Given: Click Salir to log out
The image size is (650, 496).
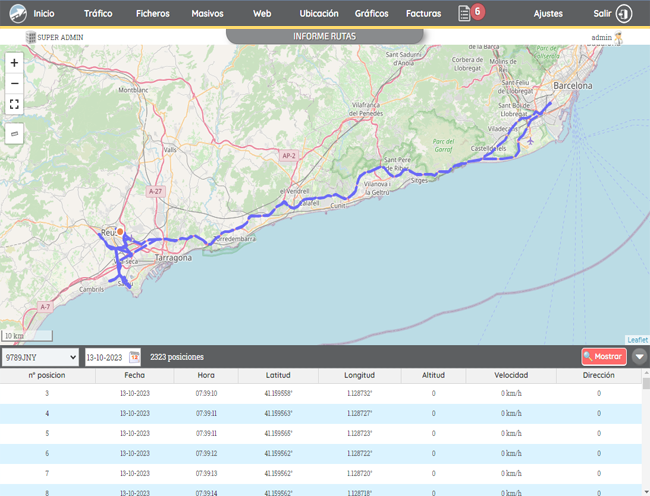Looking at the screenshot, I should click(x=602, y=14).
